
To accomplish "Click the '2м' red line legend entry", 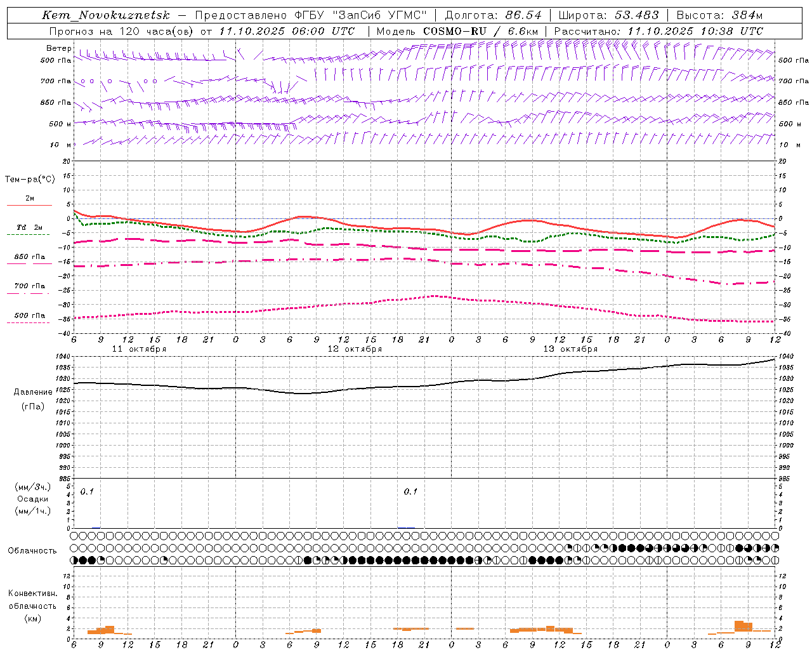I will [30, 199].
